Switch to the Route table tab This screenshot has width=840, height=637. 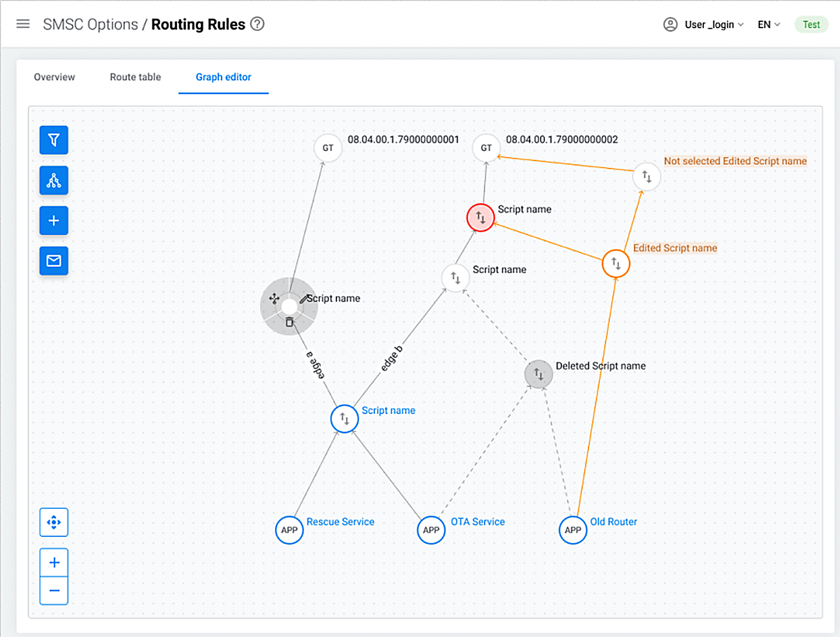[x=135, y=77]
